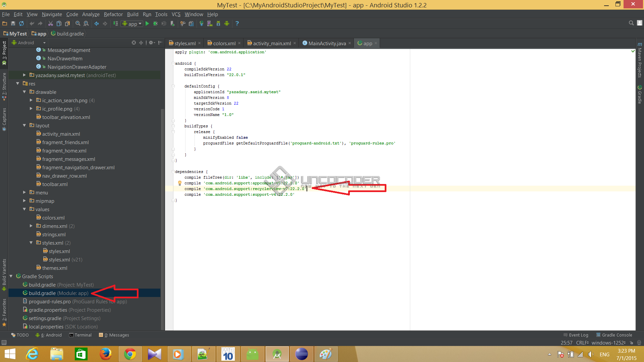
Task: Redo the last edit from the toolbar
Action: click(x=40, y=23)
